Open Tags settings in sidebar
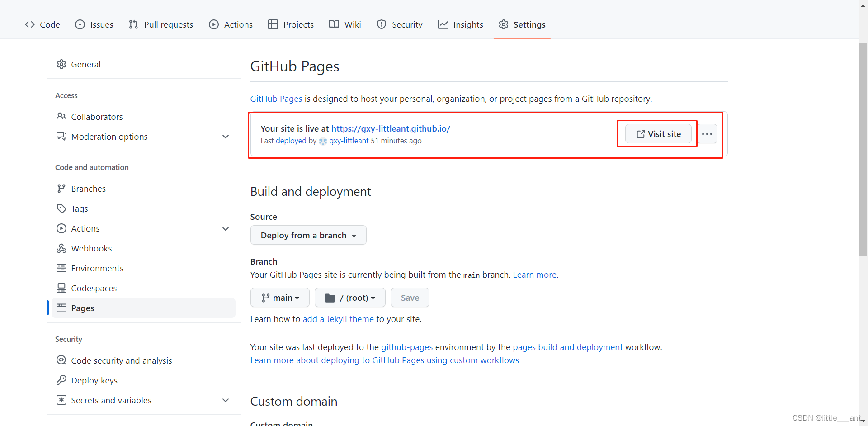Image resolution: width=868 pixels, height=426 pixels. 144,208
